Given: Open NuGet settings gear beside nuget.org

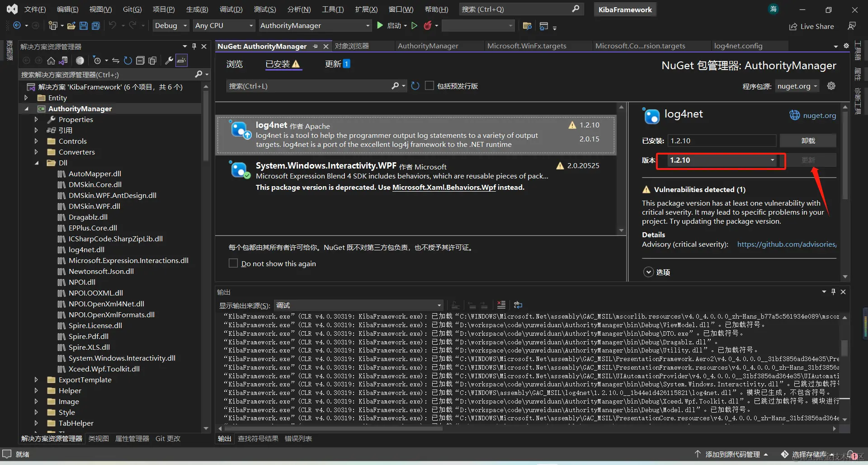Looking at the screenshot, I should coord(831,86).
